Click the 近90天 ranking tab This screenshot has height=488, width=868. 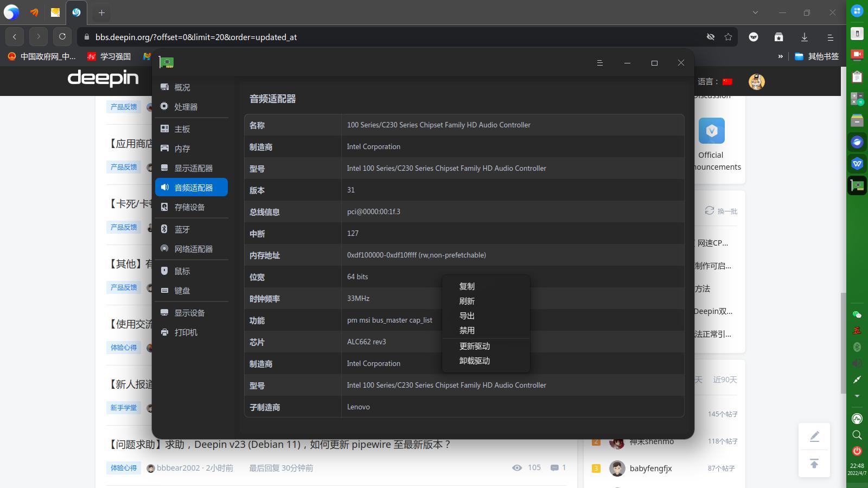[725, 380]
